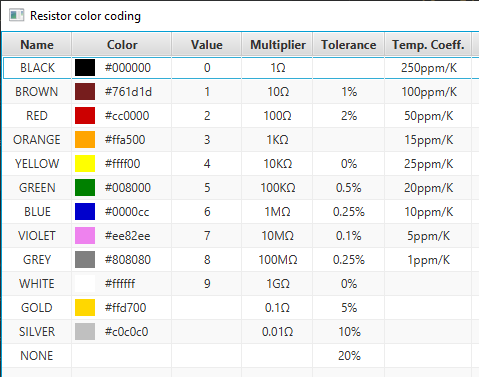Click the #ffffff hex code cell
Screen dimensions: 479x377
[120, 284]
